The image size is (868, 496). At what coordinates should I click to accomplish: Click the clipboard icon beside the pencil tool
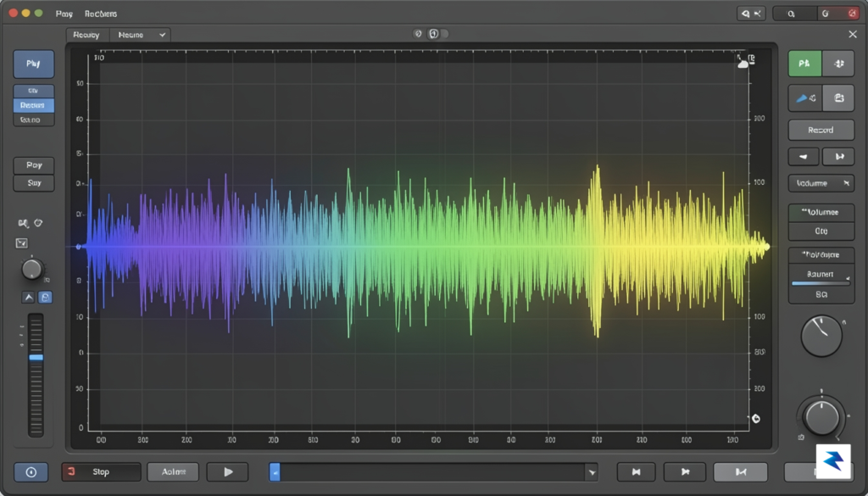(838, 98)
